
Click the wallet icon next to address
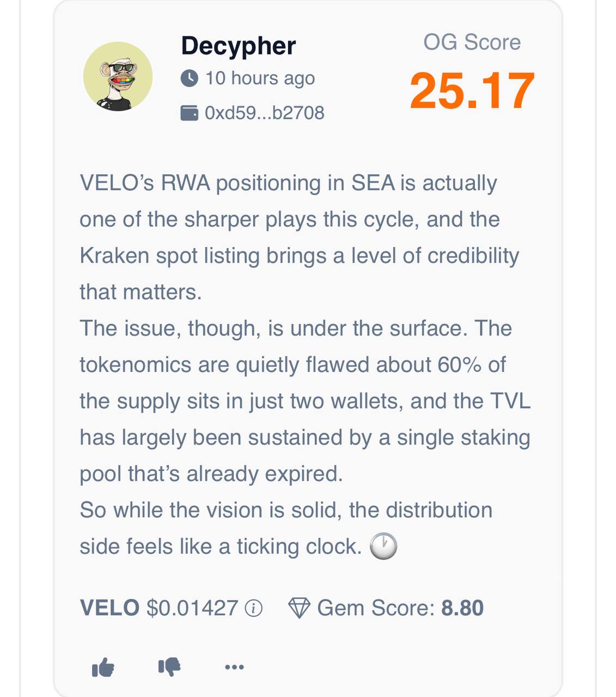pyautogui.click(x=189, y=113)
